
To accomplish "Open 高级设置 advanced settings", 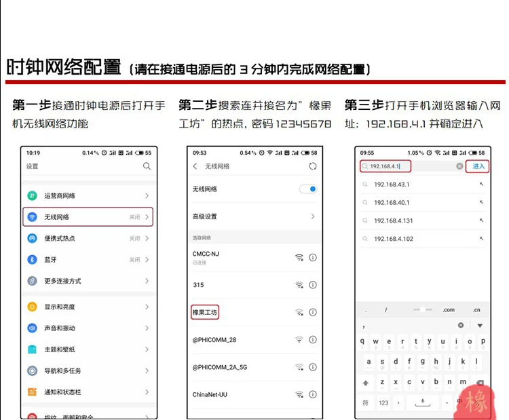I will tap(254, 216).
